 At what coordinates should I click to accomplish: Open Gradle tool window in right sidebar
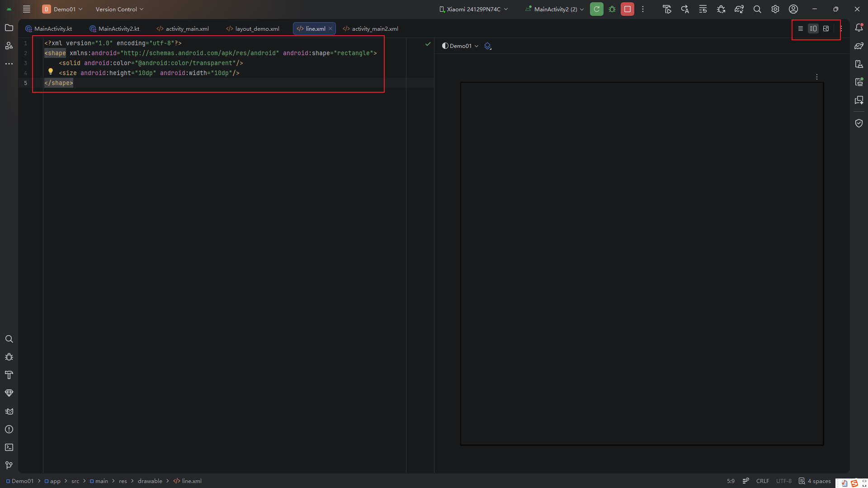coord(859,46)
